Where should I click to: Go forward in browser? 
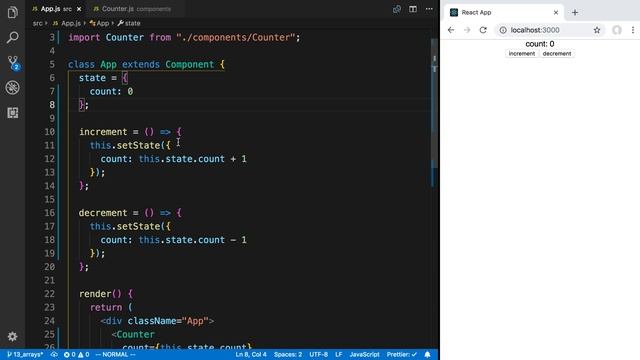(467, 30)
